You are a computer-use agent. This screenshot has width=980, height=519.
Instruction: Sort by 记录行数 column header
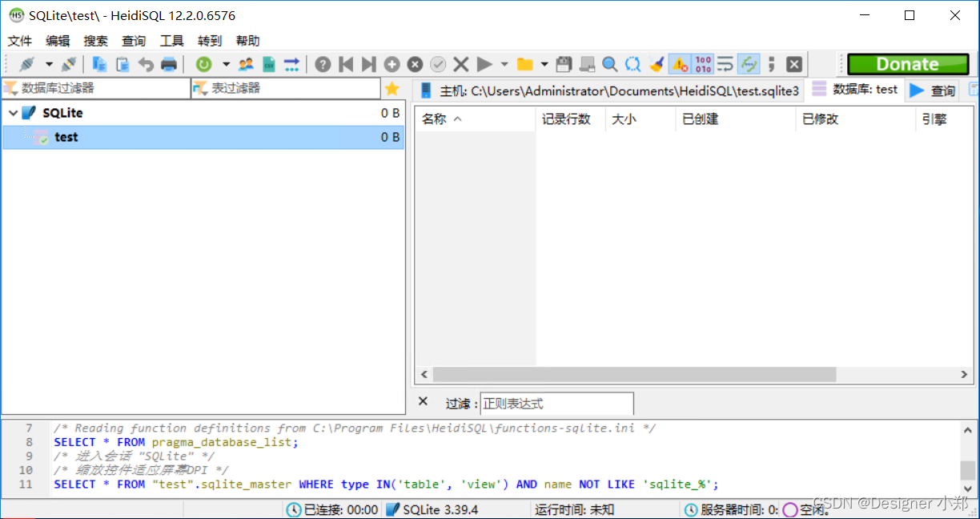coord(570,119)
